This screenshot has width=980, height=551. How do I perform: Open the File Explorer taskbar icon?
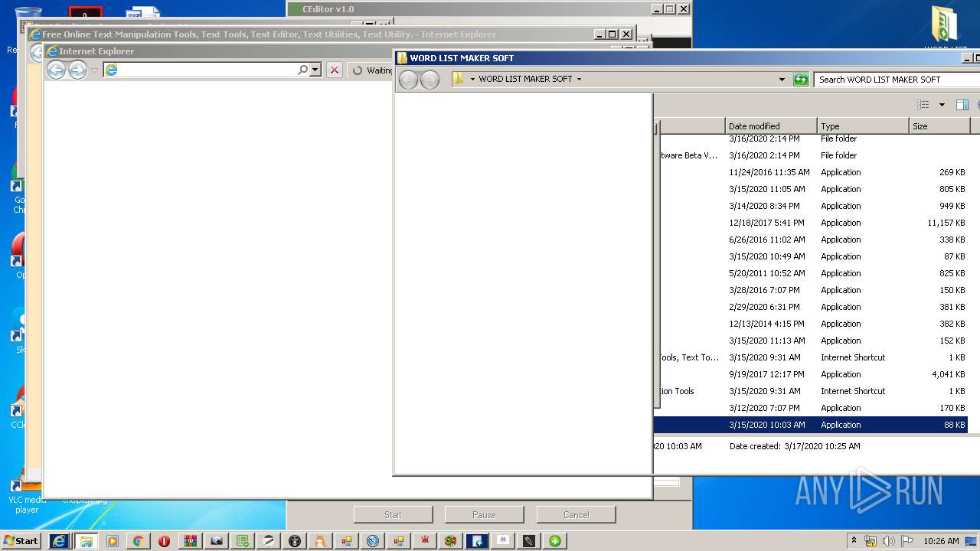[86, 541]
